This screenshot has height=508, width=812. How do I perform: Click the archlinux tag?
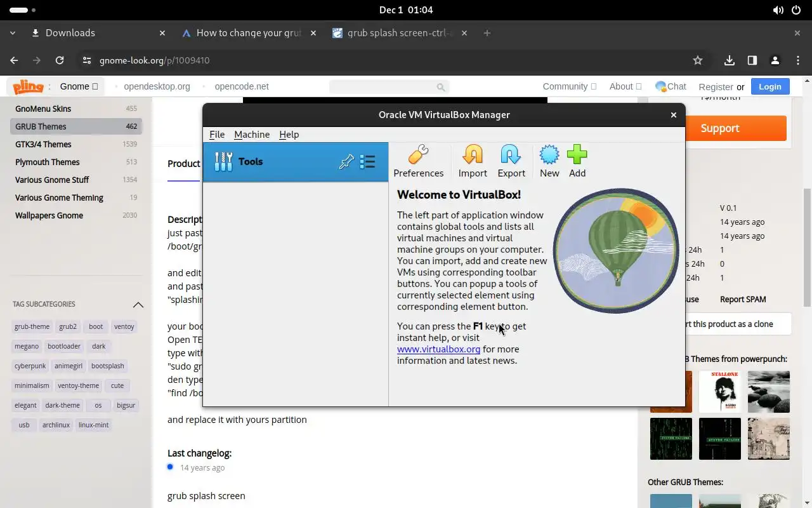56,425
